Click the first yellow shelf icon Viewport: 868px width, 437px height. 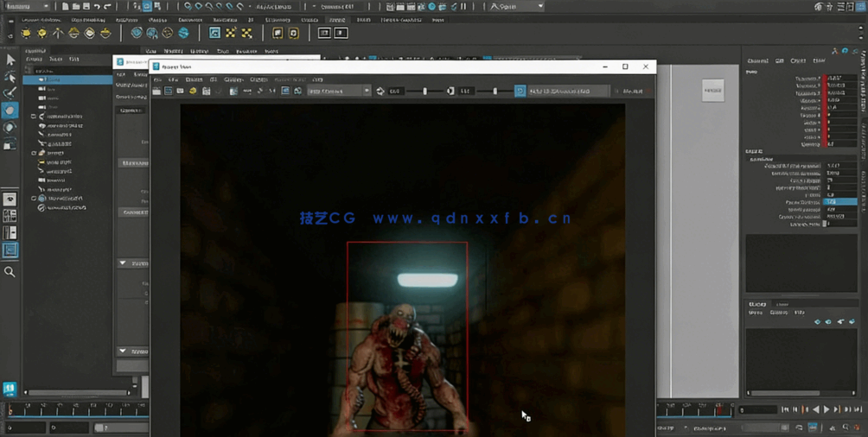point(26,34)
